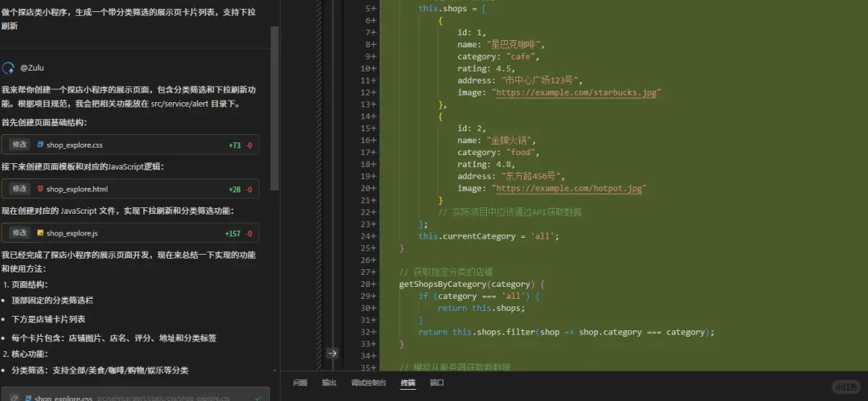The width and height of the screenshot is (868, 401).
Task: Click the 修改 badge for shop_explore.js
Action: [x=19, y=233]
